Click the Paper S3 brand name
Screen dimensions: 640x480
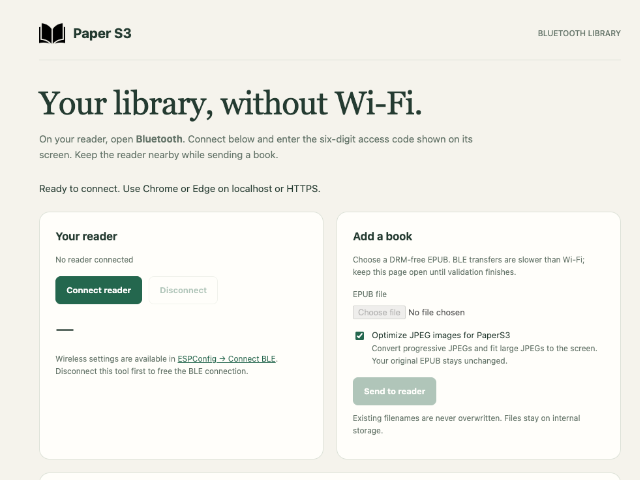102,33
